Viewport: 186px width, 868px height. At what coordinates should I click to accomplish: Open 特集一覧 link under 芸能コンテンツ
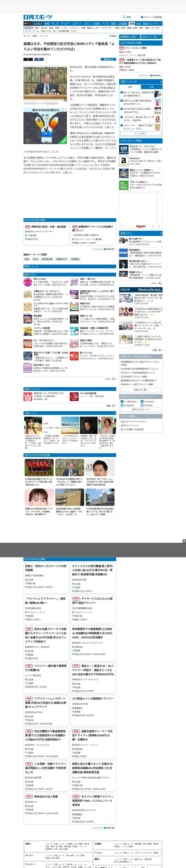point(111,406)
